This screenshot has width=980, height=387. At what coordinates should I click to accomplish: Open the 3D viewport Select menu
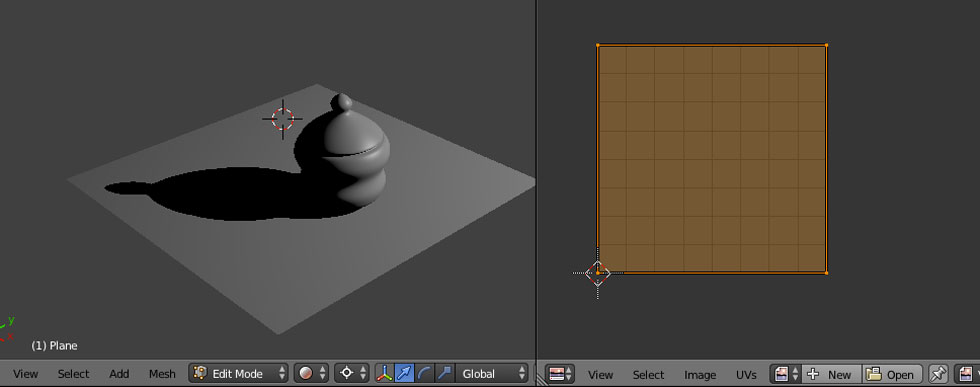pos(73,374)
